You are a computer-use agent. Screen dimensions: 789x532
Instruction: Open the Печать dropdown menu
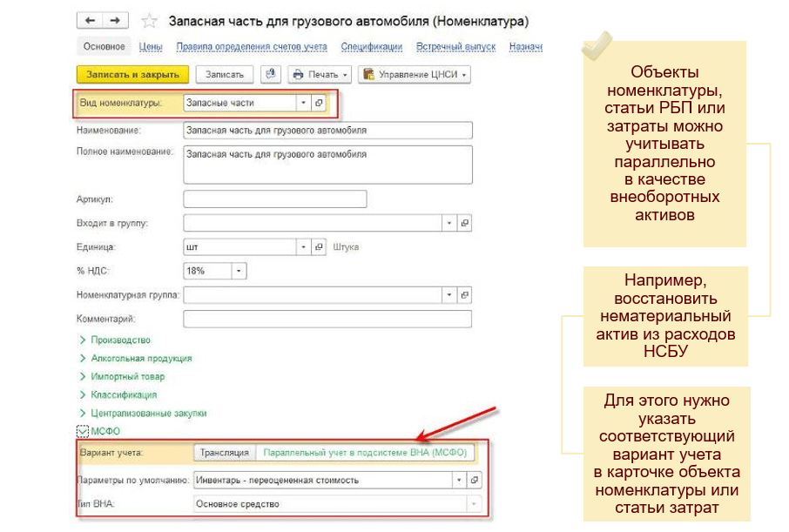(x=320, y=75)
